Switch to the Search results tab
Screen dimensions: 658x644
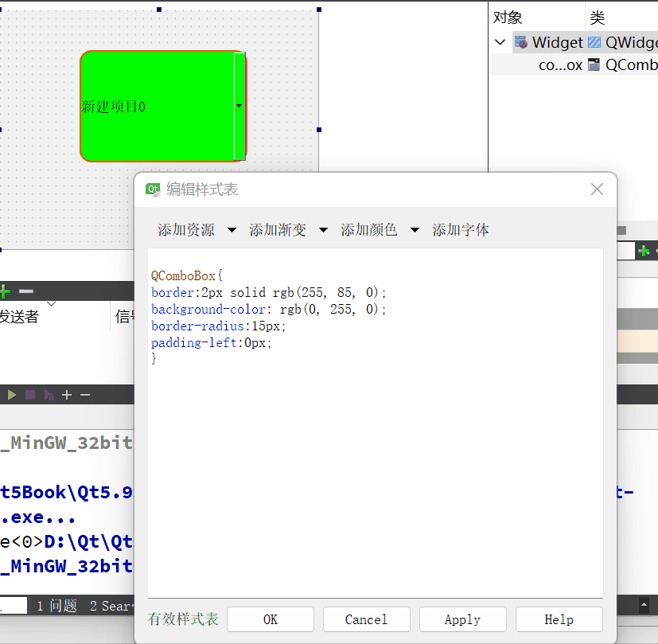[110, 605]
